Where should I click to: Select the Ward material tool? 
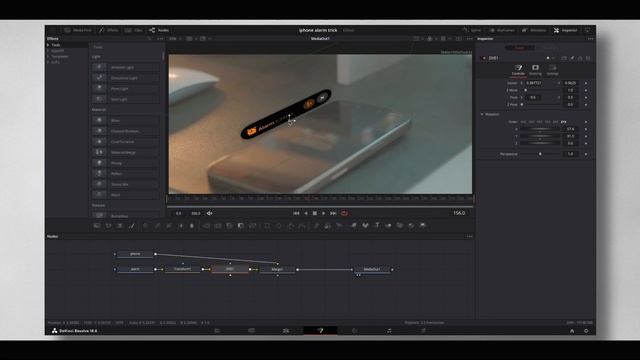pyautogui.click(x=126, y=194)
